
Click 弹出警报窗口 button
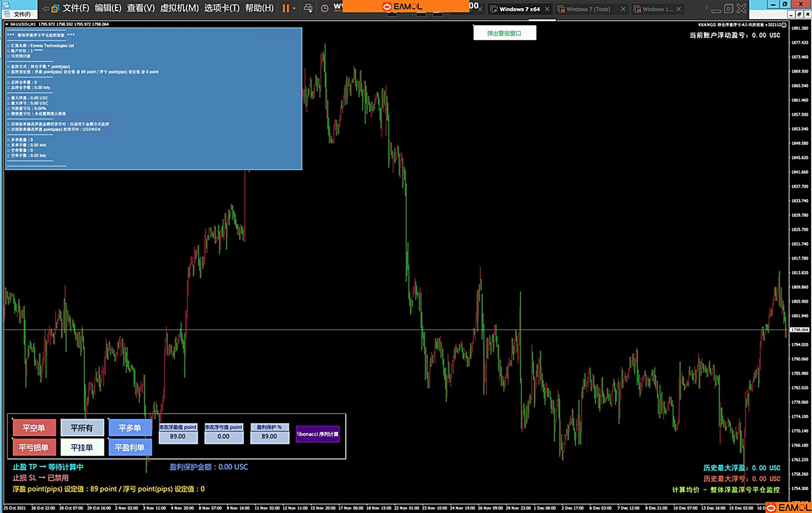coord(504,33)
